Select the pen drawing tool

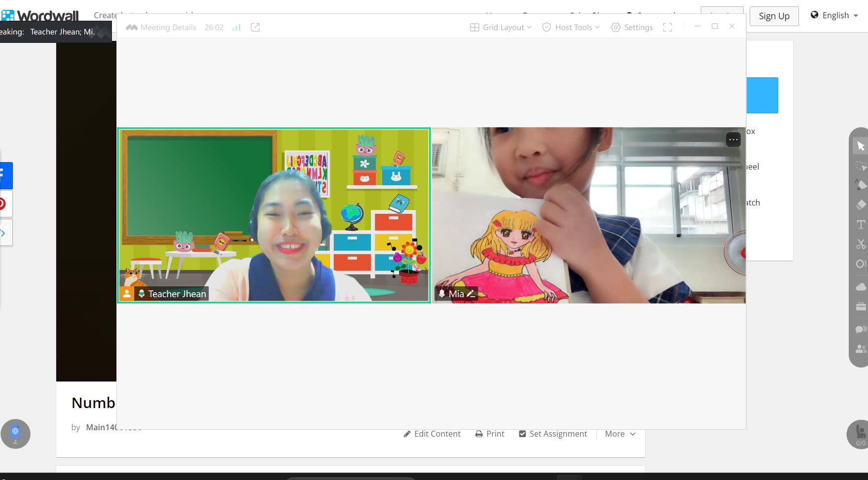pos(861,185)
